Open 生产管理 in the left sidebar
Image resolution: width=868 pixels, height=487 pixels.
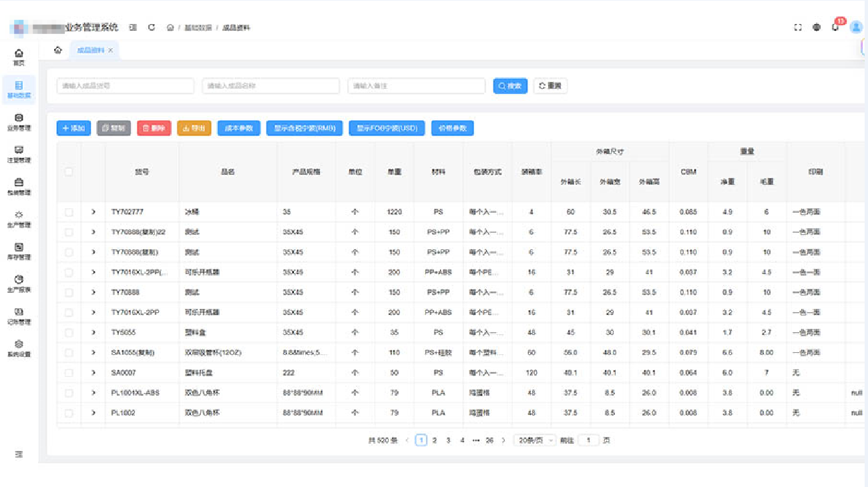click(x=19, y=219)
